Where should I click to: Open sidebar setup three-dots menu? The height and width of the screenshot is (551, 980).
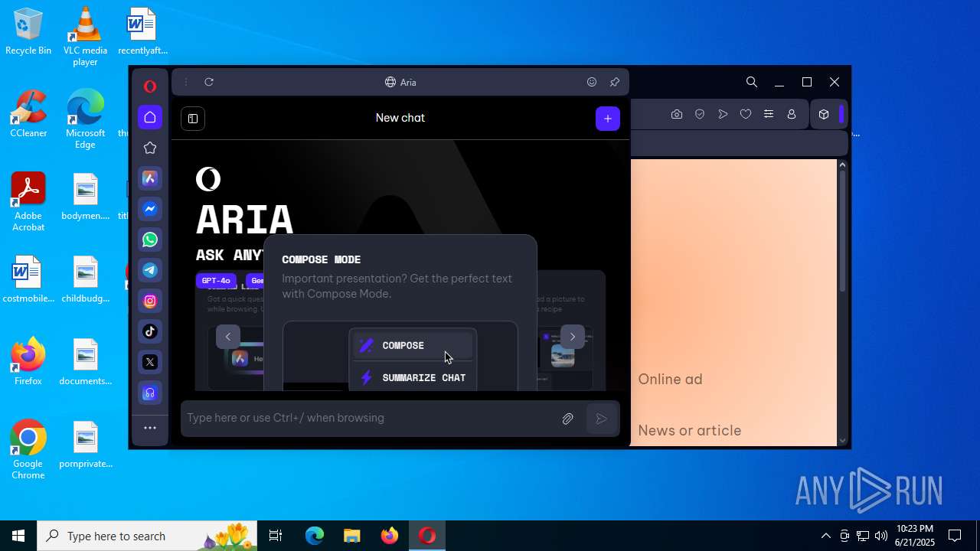coord(150,428)
